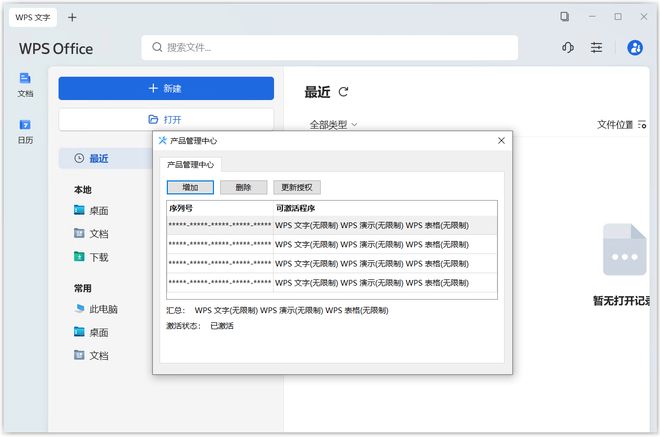Open the settings sliders icon

(x=596, y=48)
